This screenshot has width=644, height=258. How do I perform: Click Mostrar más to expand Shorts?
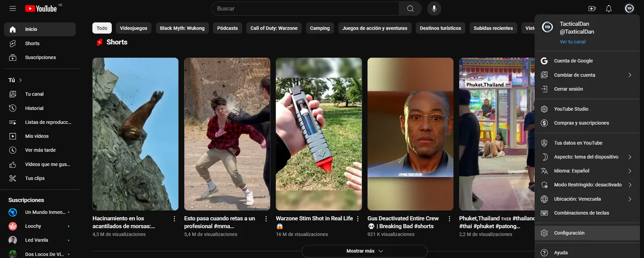[365, 251]
